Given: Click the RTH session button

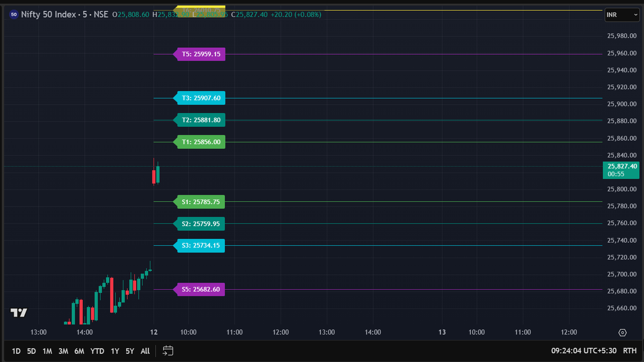Looking at the screenshot, I should [630, 351].
